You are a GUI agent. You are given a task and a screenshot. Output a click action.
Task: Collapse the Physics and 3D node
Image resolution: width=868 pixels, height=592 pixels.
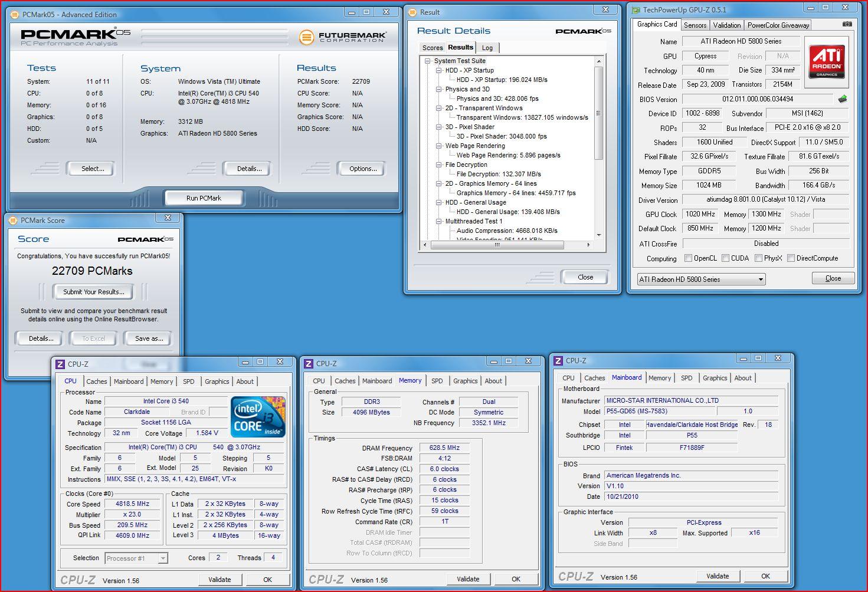439,89
